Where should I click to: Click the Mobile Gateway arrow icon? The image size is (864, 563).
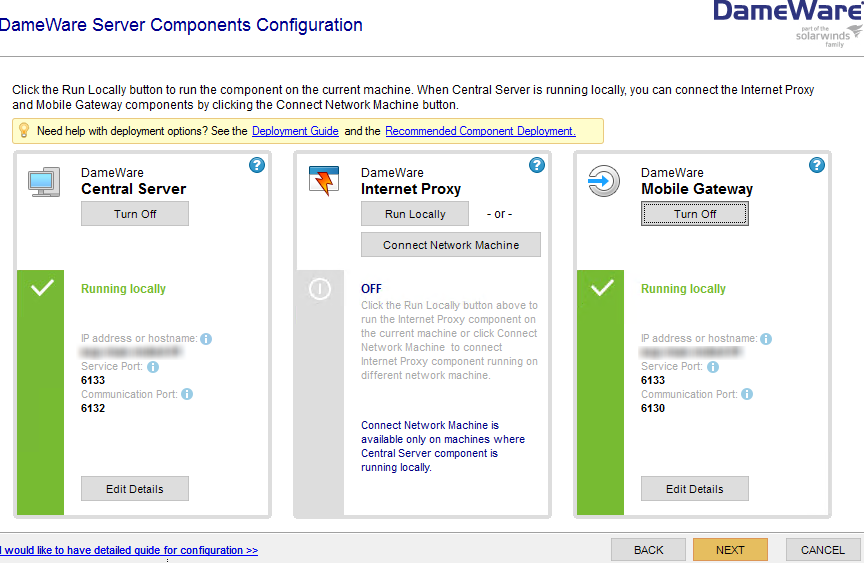click(x=604, y=181)
